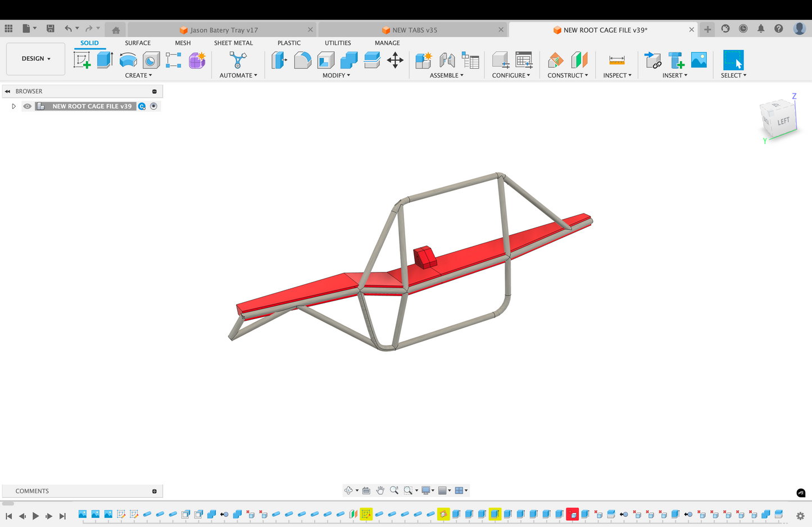Activate the root component radio button
The width and height of the screenshot is (812, 527).
click(x=153, y=106)
